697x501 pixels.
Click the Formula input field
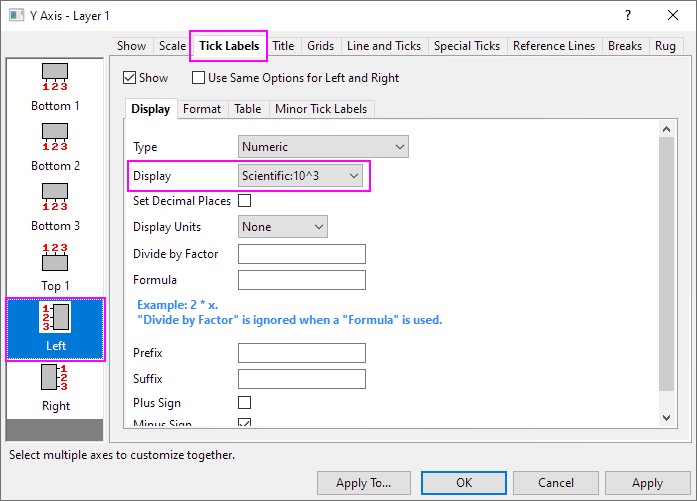point(302,280)
